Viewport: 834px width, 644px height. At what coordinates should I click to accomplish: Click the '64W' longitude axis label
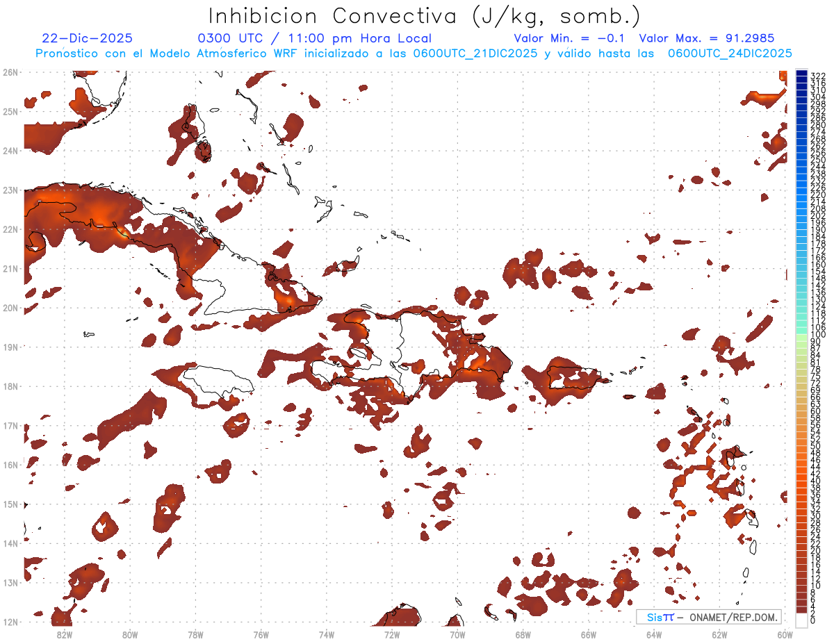653,634
